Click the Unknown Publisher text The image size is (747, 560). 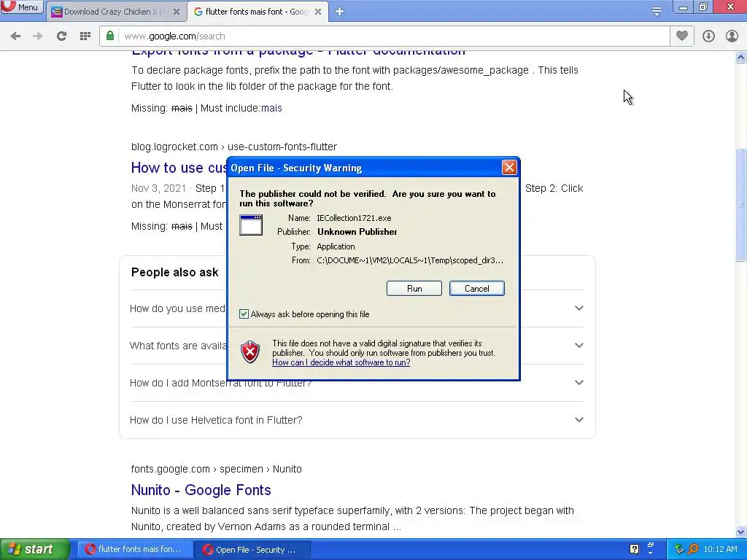click(357, 232)
